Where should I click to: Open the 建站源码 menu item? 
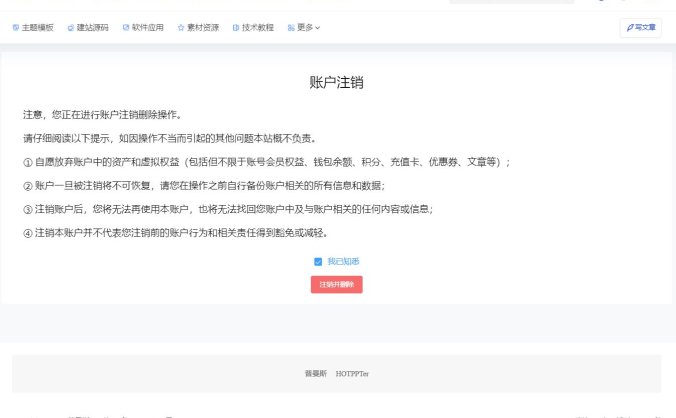pyautogui.click(x=88, y=28)
